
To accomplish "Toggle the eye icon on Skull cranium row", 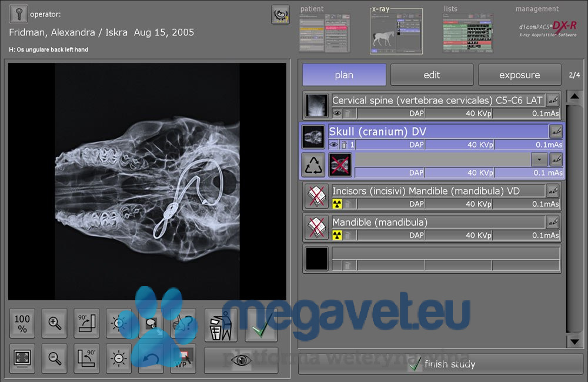I will (x=333, y=145).
